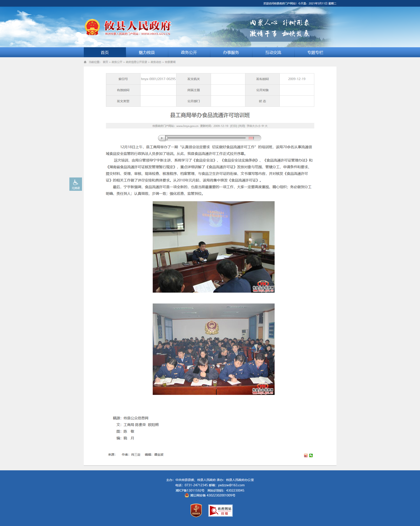Click the police badge icon beside 湘公网安备
420x526 pixels.
187,495
